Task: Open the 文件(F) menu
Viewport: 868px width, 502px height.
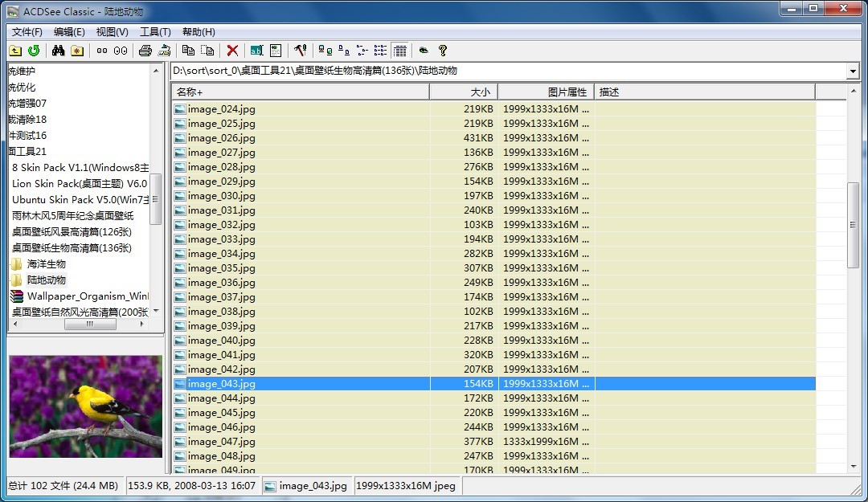Action: pos(27,32)
